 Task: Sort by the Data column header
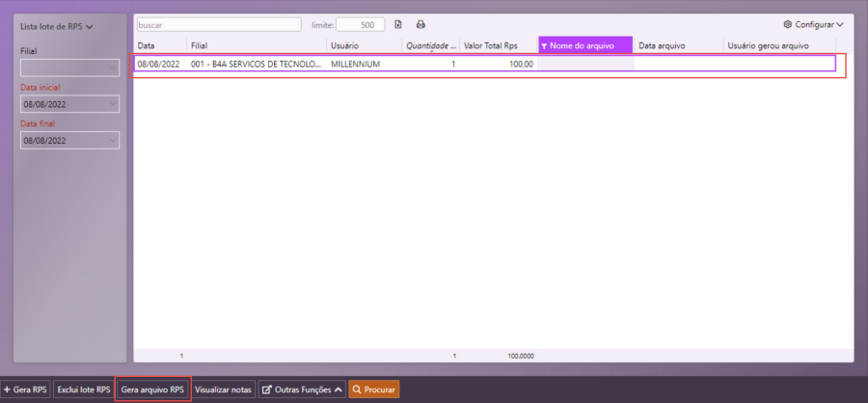(160, 46)
